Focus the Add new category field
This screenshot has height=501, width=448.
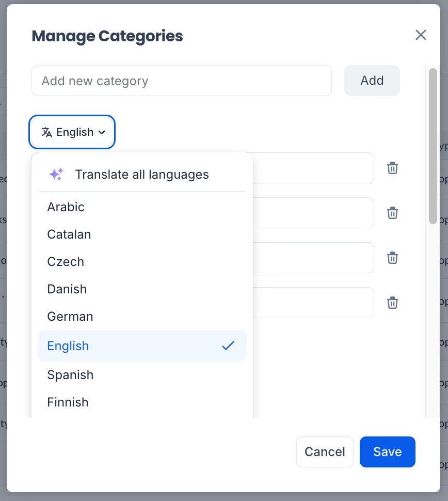coord(181,81)
